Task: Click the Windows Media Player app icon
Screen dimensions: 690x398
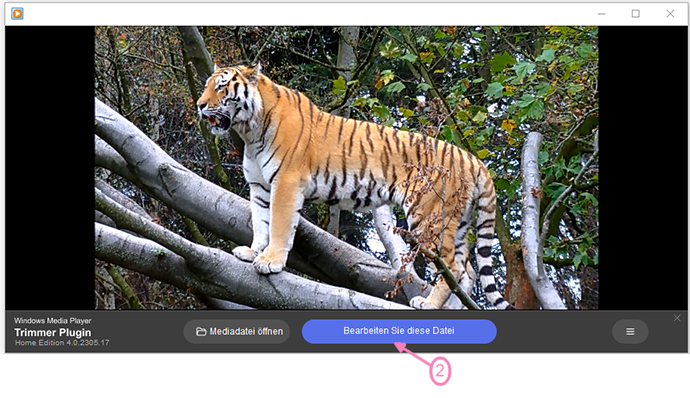Action: 17,14
